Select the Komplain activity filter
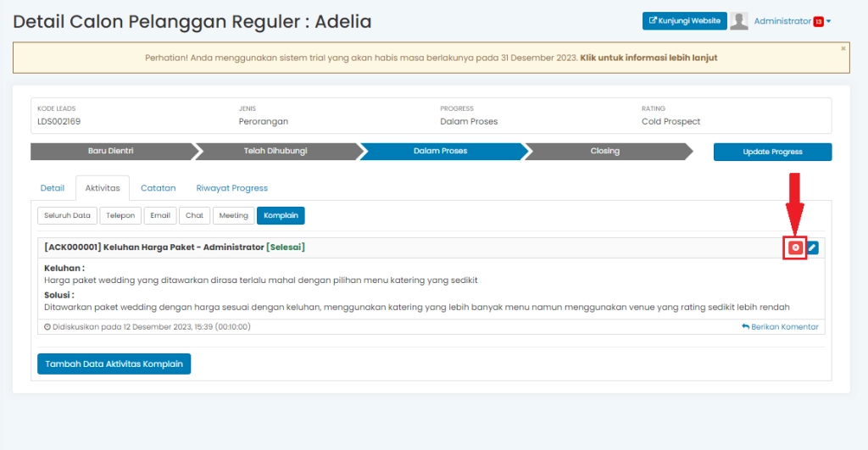Viewport: 868px width, 450px height. click(x=281, y=215)
